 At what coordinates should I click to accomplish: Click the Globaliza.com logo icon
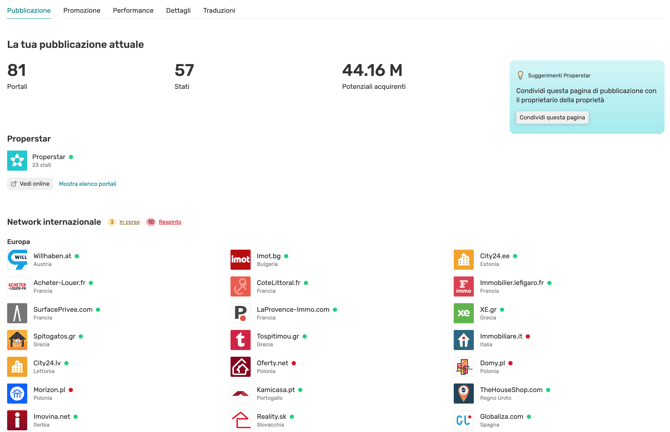point(464,420)
